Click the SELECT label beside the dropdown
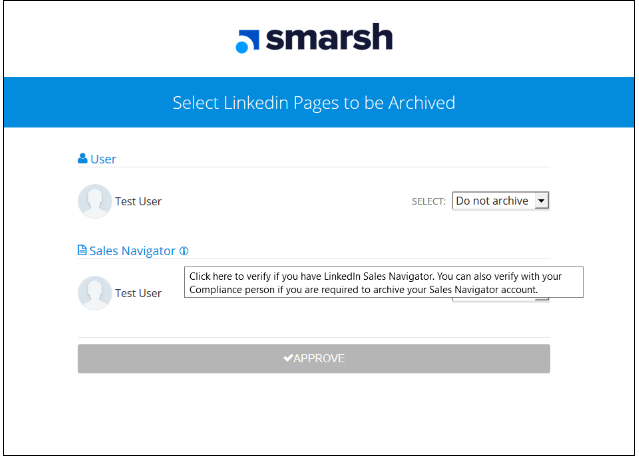The width and height of the screenshot is (639, 459). click(x=428, y=202)
